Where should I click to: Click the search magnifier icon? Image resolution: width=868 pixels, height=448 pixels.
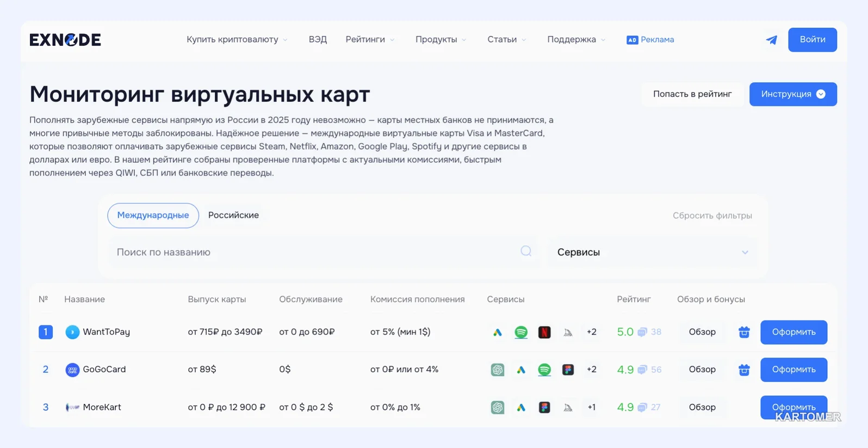click(526, 251)
